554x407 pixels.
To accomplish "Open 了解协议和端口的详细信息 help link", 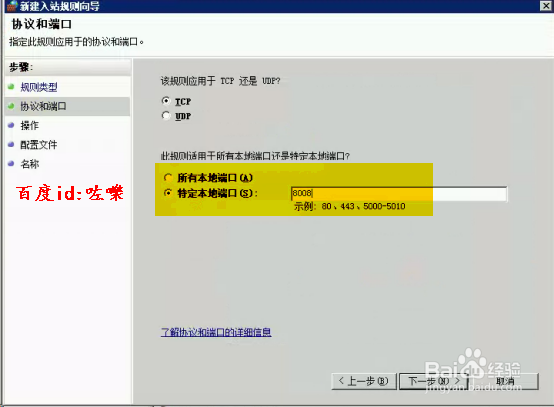I will coord(216,332).
